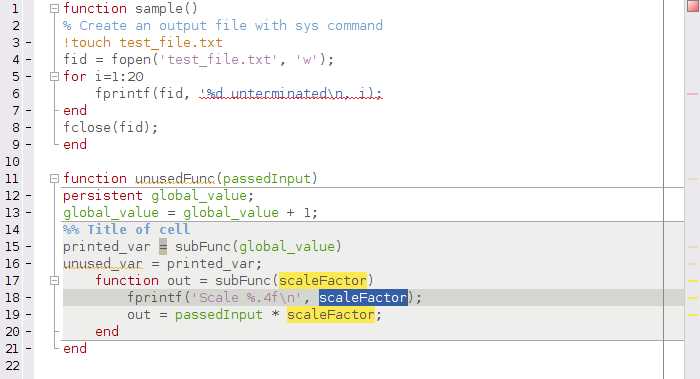Click the orange warning mark beside line 11
Viewport: 700px width, 379px height.
[692, 179]
